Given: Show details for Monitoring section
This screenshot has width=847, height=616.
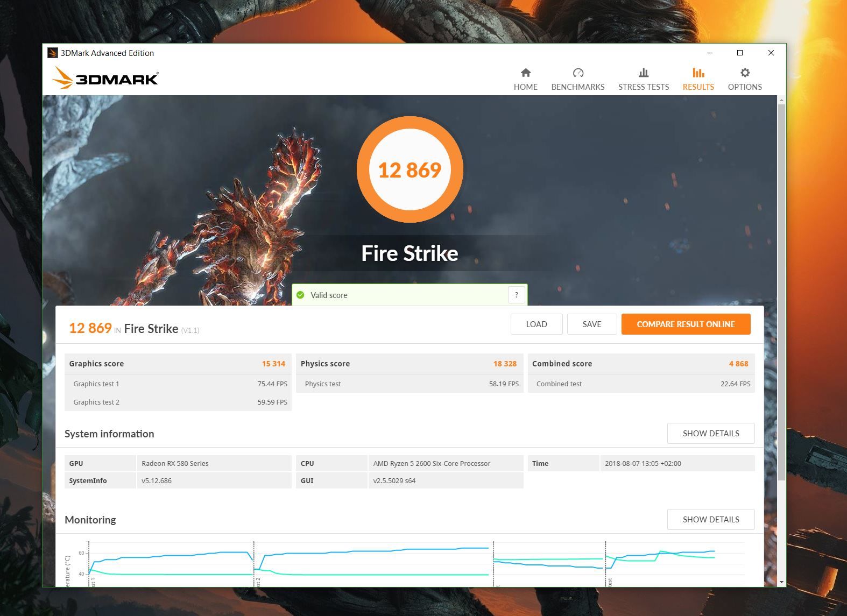Looking at the screenshot, I should pos(711,520).
